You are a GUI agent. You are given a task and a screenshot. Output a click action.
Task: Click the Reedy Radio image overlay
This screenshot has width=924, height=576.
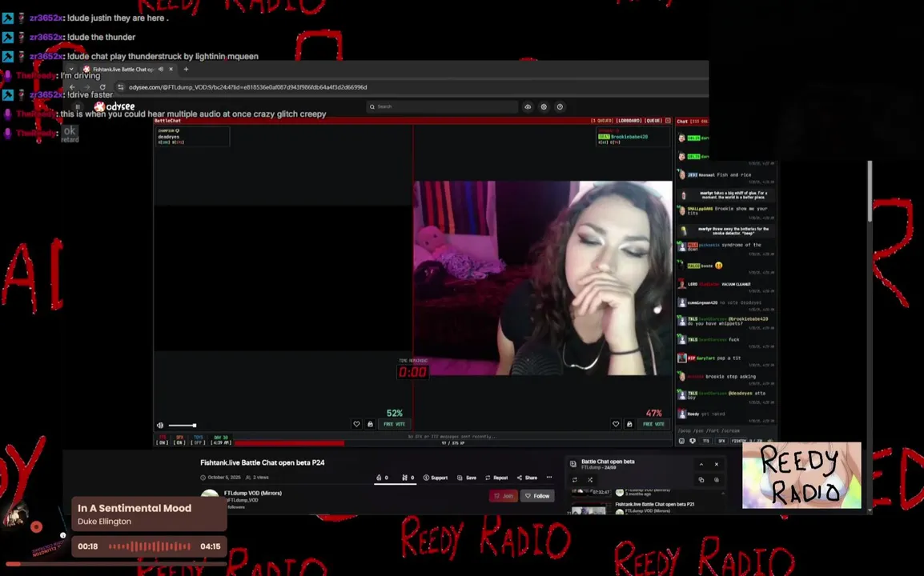point(801,475)
